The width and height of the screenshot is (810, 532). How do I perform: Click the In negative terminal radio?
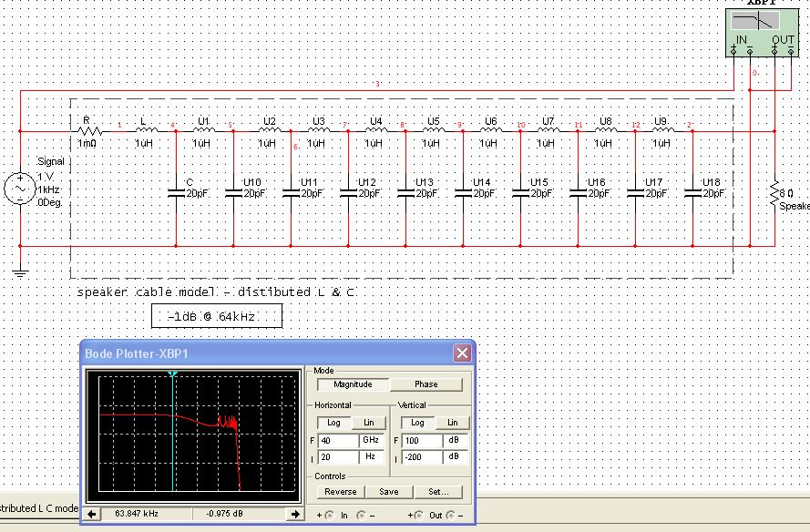pyautogui.click(x=362, y=515)
